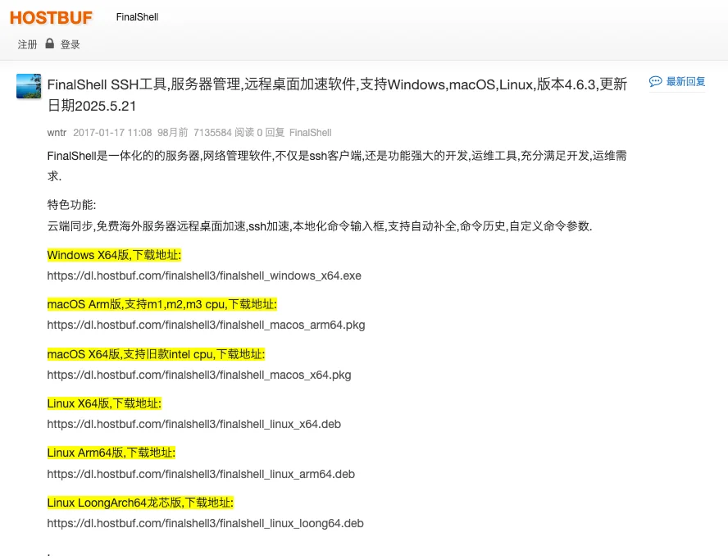The height and width of the screenshot is (560, 728).
Task: Click the finalshell_linux_arm64.deb download URL
Action: pyautogui.click(x=201, y=474)
